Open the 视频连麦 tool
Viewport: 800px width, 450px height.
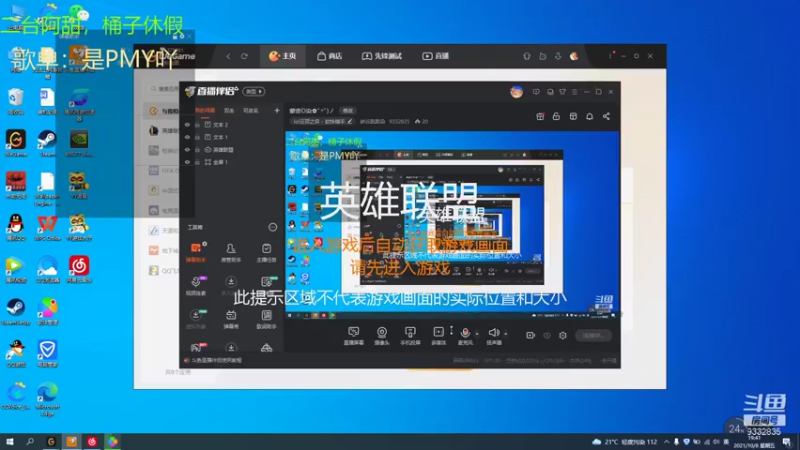[x=196, y=286]
